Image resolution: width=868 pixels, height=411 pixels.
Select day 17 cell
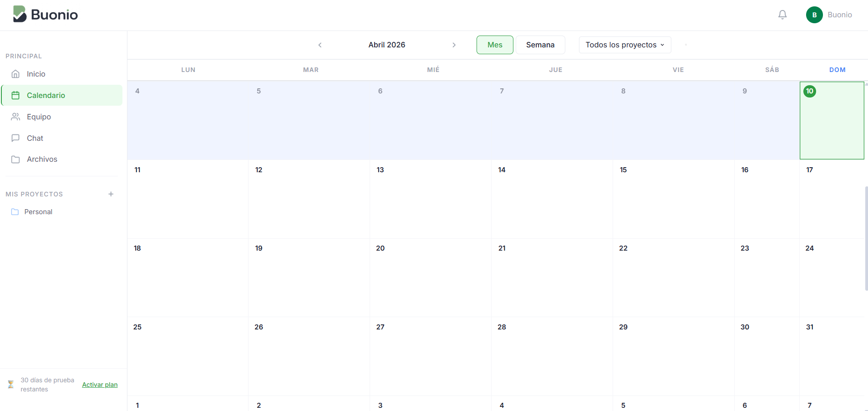(832, 199)
